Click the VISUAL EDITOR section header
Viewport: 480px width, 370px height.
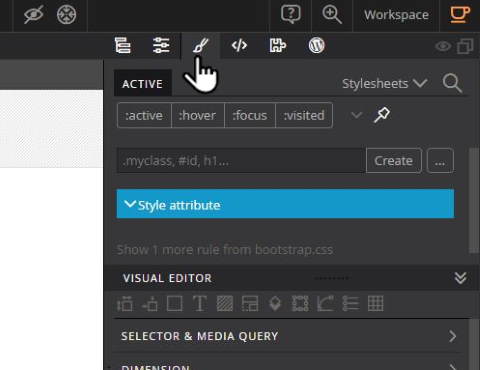[x=167, y=278]
